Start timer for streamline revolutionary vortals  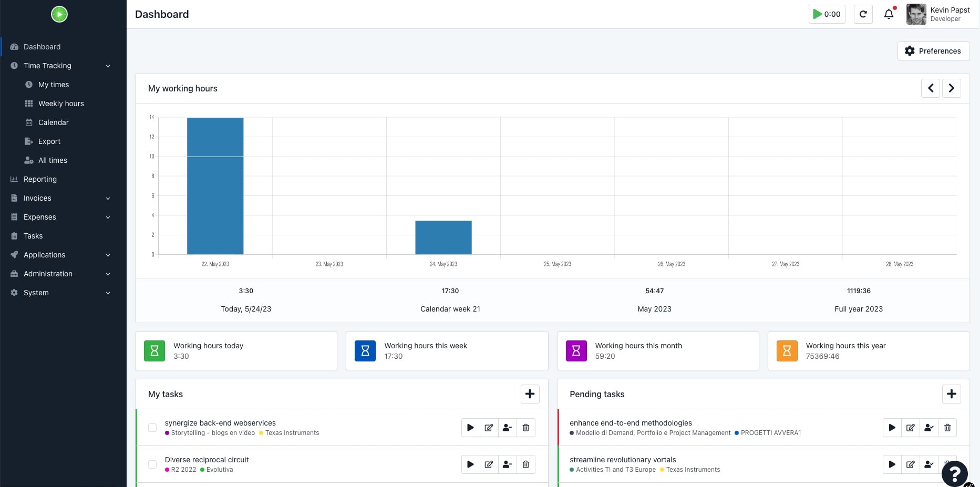892,464
